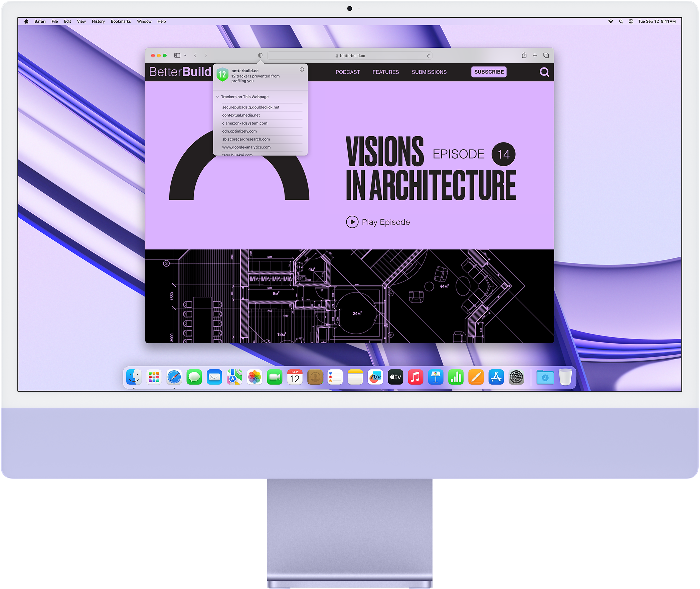Image resolution: width=700 pixels, height=589 pixels.
Task: Open the PODCAST tab on BetterBuild
Action: 347,72
